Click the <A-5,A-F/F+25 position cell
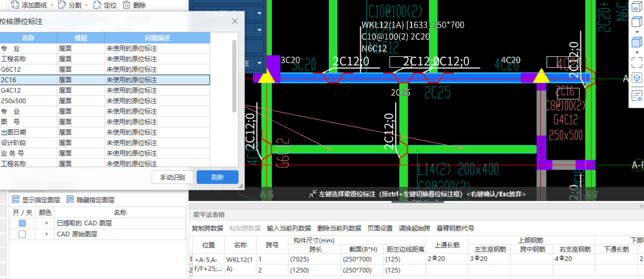 coord(208,264)
